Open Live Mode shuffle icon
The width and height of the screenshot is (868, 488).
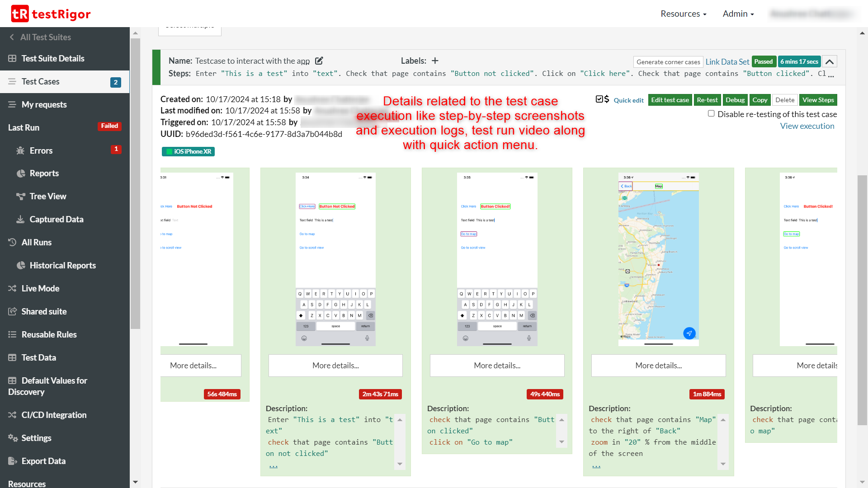coord(12,288)
